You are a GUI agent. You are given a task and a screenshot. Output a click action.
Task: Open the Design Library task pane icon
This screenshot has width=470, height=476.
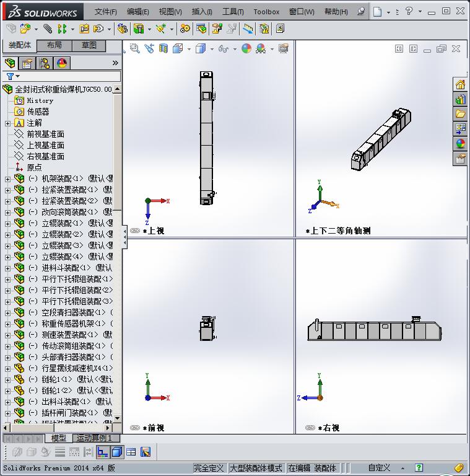click(x=460, y=99)
